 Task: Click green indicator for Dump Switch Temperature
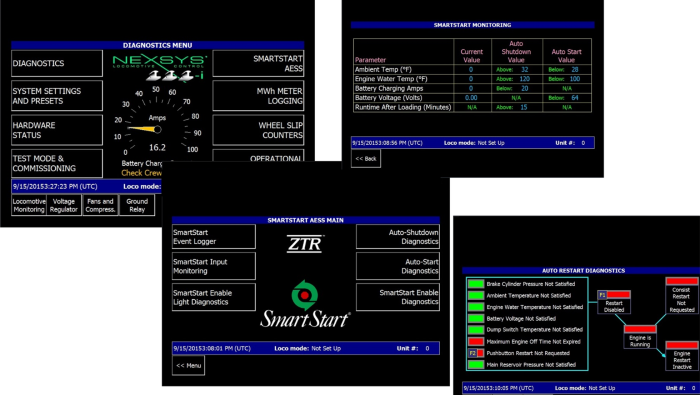pos(476,330)
